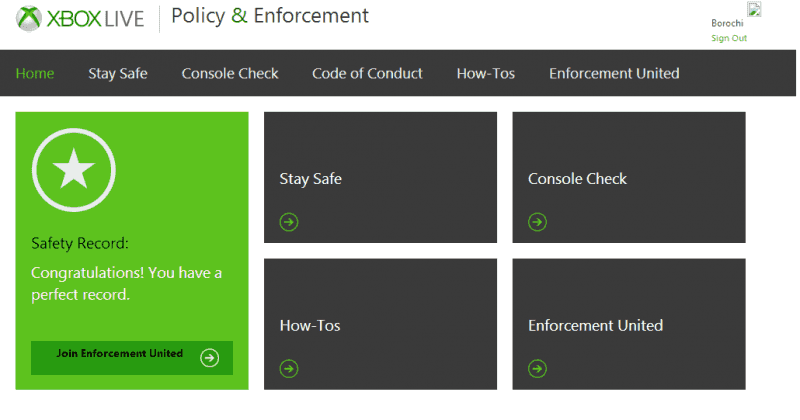Open the Stay Safe tile label

tap(311, 179)
